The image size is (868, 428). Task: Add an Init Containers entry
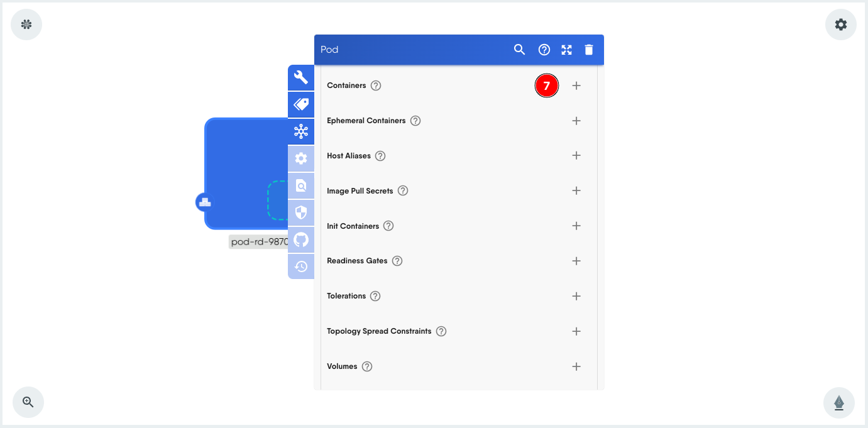[x=576, y=226]
